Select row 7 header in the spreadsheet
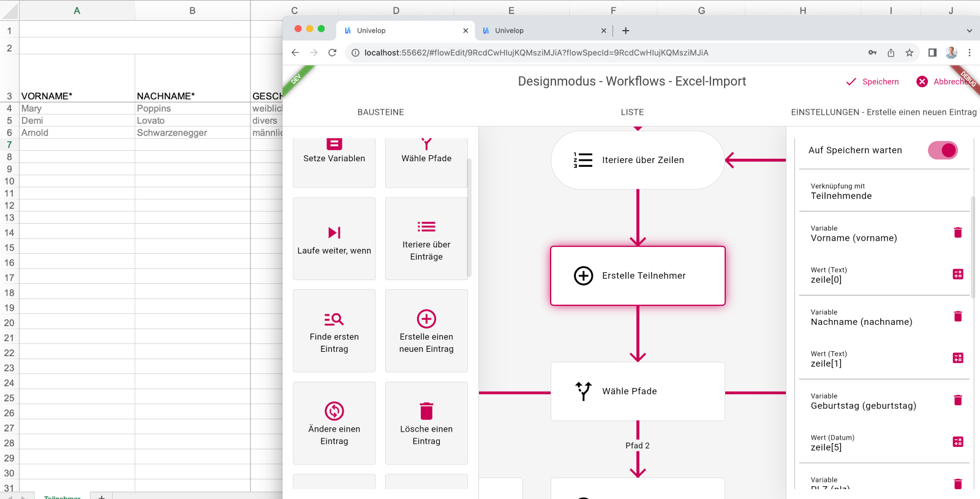This screenshot has height=499, width=980. click(9, 145)
